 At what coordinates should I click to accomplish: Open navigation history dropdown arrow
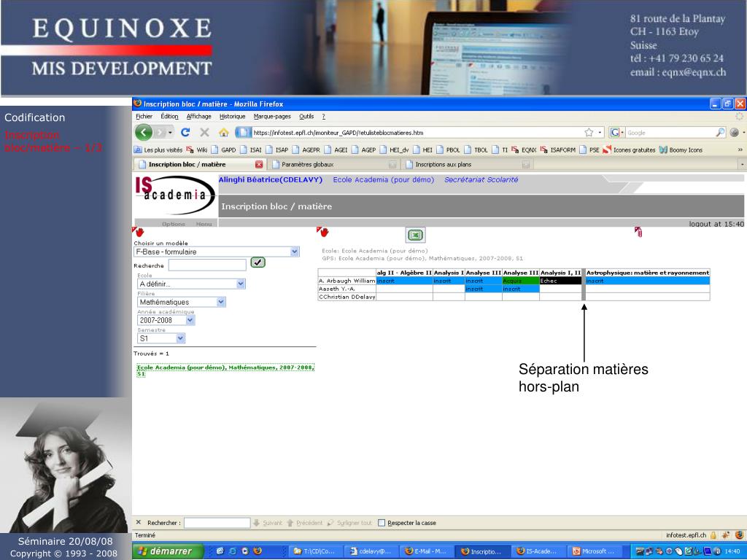170,133
